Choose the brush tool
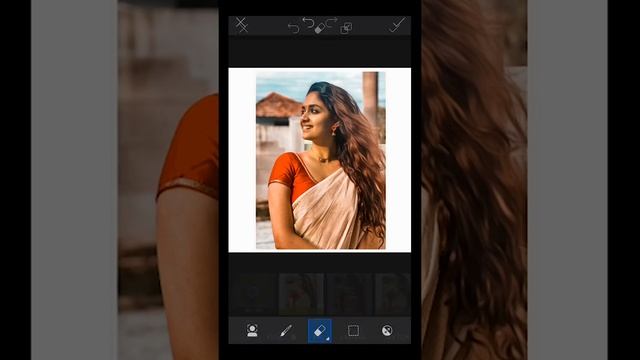This screenshot has width=640, height=360. (286, 331)
